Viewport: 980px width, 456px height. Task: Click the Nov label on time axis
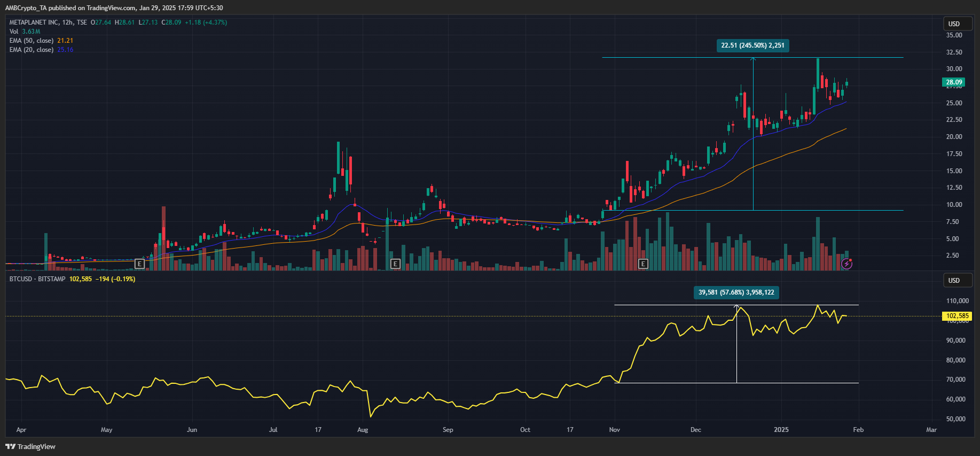[615, 430]
